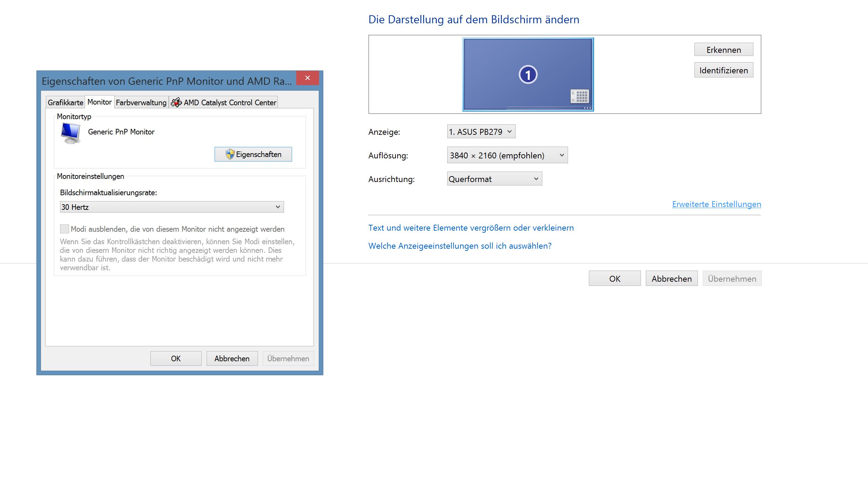Click Abbrechen in the properties dialog
Viewport: 868px width, 487px height.
[232, 358]
